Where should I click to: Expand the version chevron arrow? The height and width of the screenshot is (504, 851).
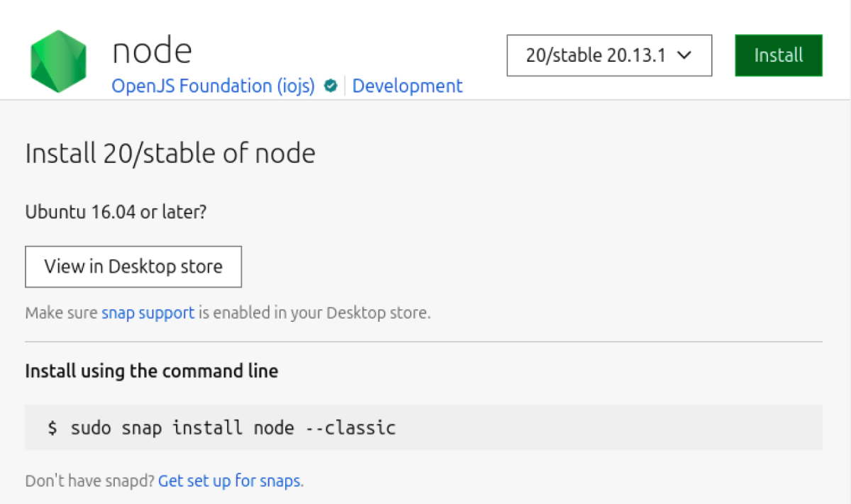(x=684, y=55)
